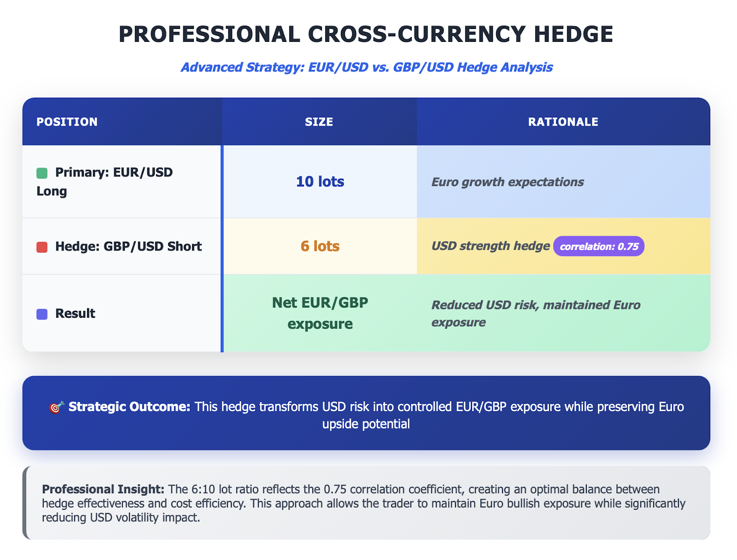Click the USD strength hedge text
The image size is (737, 560).
[490, 246]
